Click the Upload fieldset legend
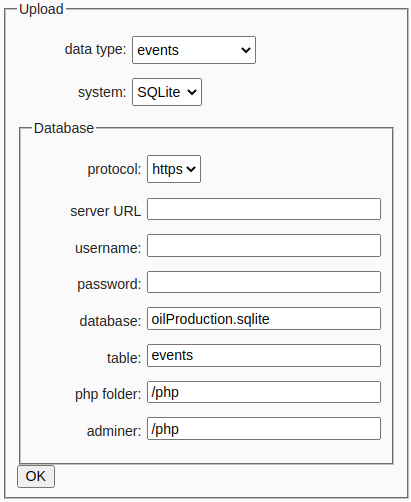This screenshot has width=411, height=502. tap(41, 9)
